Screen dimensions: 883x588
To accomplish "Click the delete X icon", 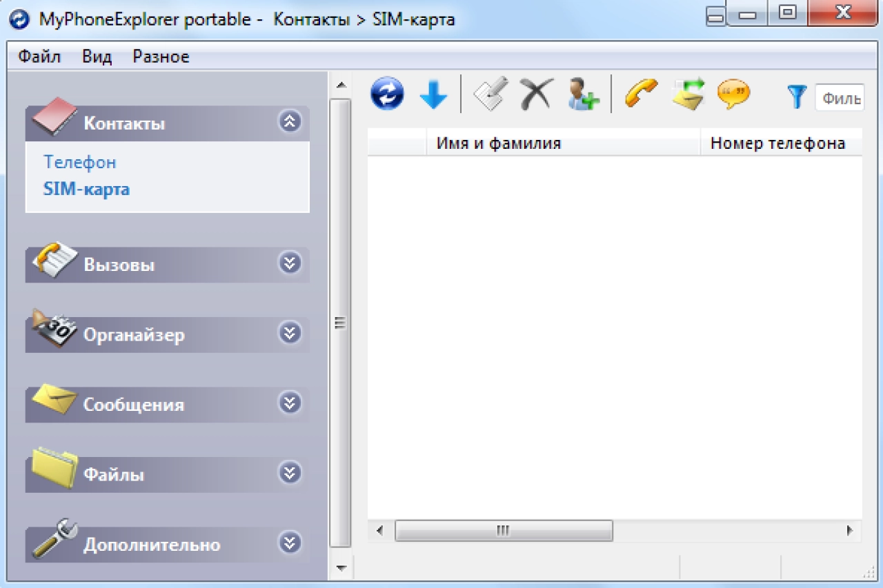I will coord(537,93).
